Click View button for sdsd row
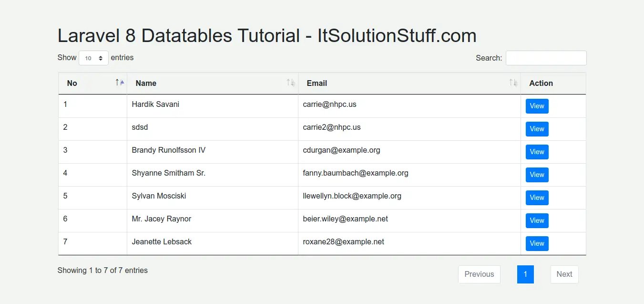Screen dimensions: 644x304 click(x=537, y=129)
